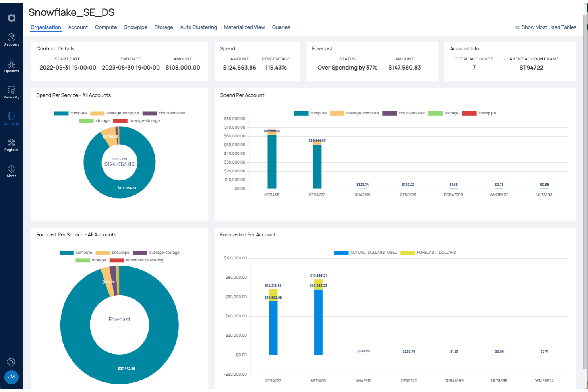This screenshot has width=588, height=392.
Task: Click the Show Most Used Tables link
Action: pyautogui.click(x=549, y=27)
